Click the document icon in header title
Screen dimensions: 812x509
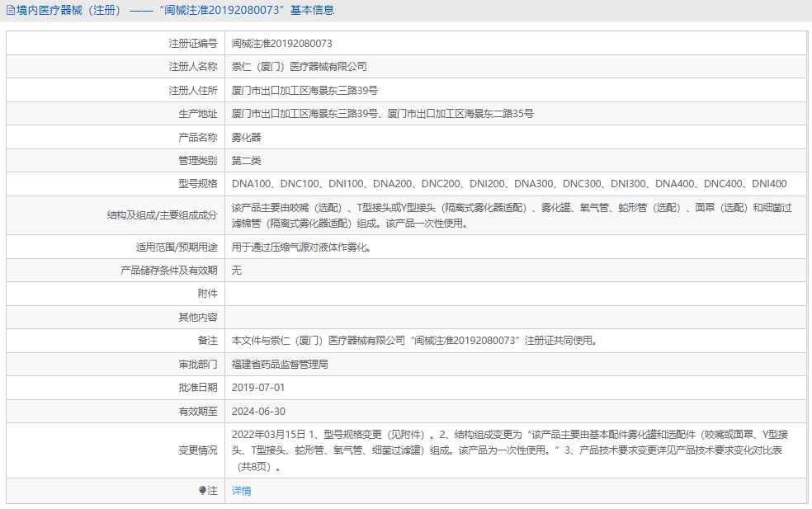tap(10, 11)
